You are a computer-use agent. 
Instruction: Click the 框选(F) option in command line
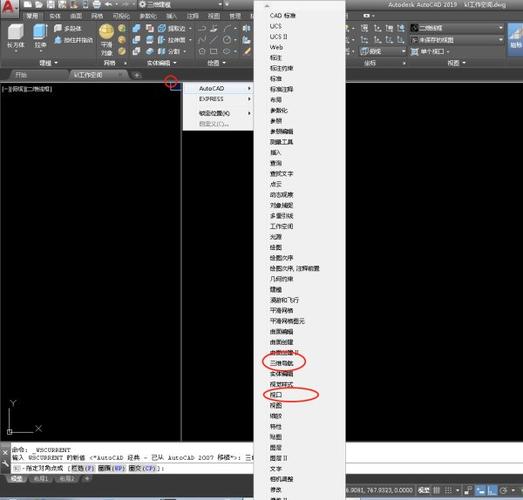pyautogui.click(x=82, y=468)
